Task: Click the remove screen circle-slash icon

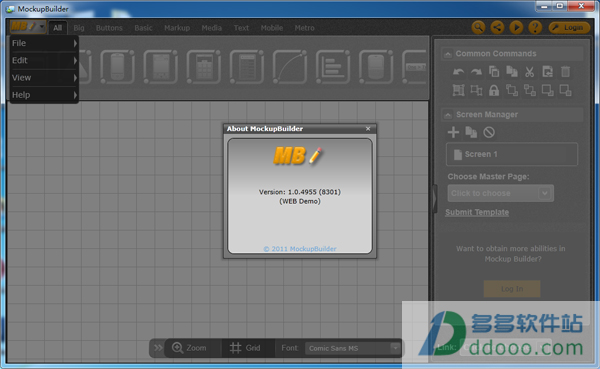Action: click(x=489, y=132)
